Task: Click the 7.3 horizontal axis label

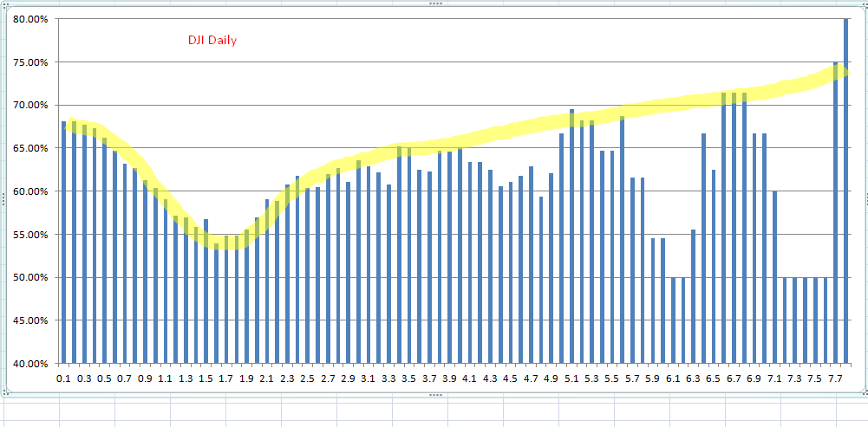Action: tap(795, 378)
